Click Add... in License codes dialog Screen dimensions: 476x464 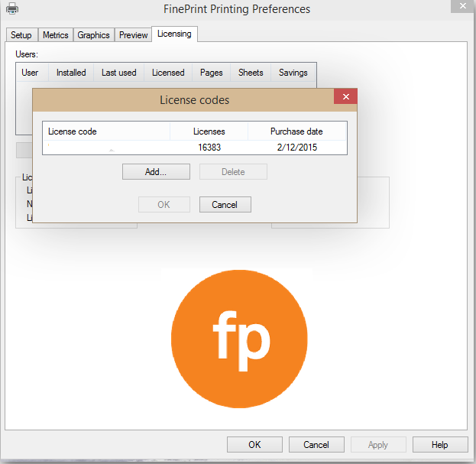[x=156, y=172]
